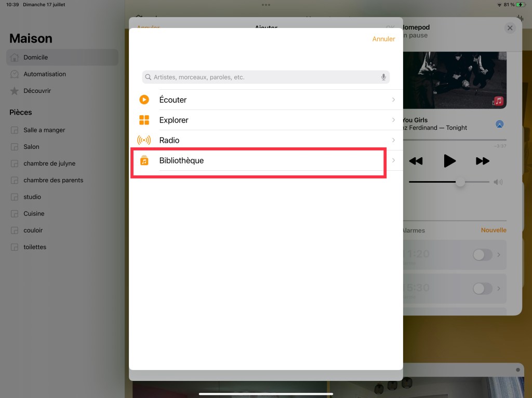532x398 pixels.
Task: Tap the Bibliothèque music library icon
Action: (144, 161)
